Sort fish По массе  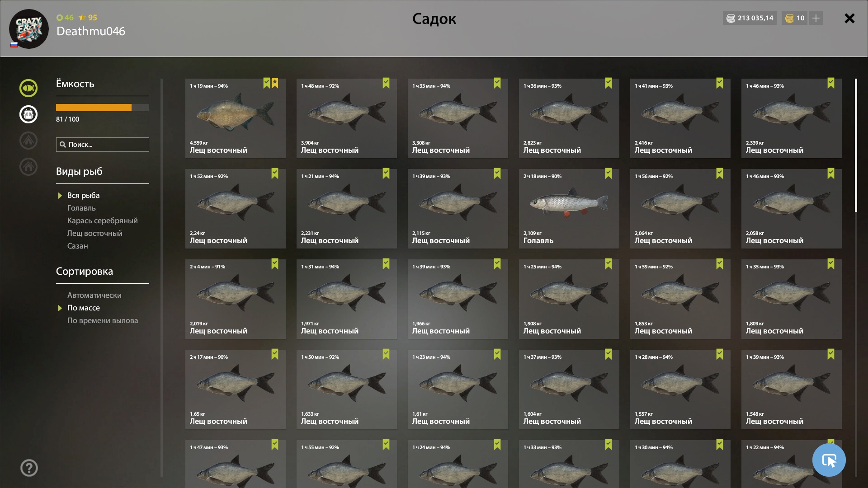click(84, 308)
